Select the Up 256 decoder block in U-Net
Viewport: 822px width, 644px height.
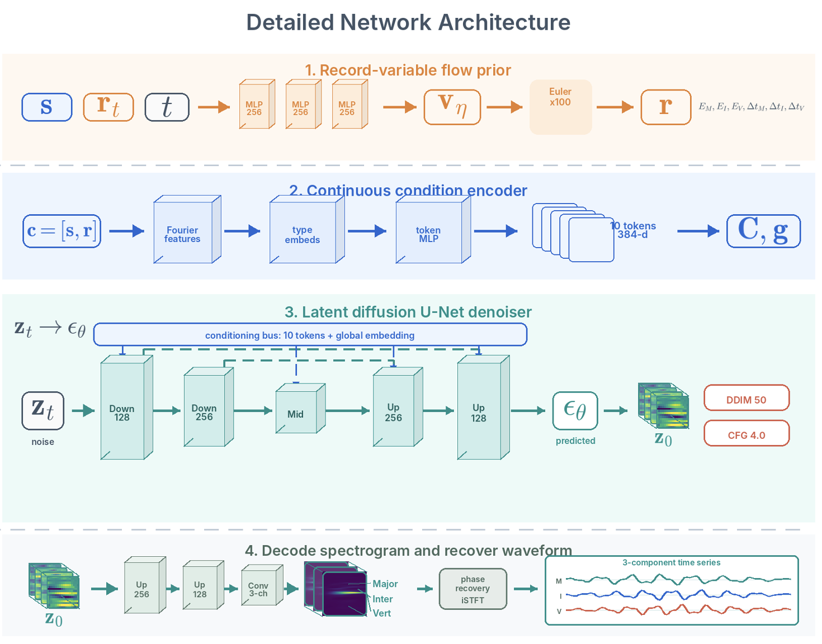pyautogui.click(x=398, y=407)
